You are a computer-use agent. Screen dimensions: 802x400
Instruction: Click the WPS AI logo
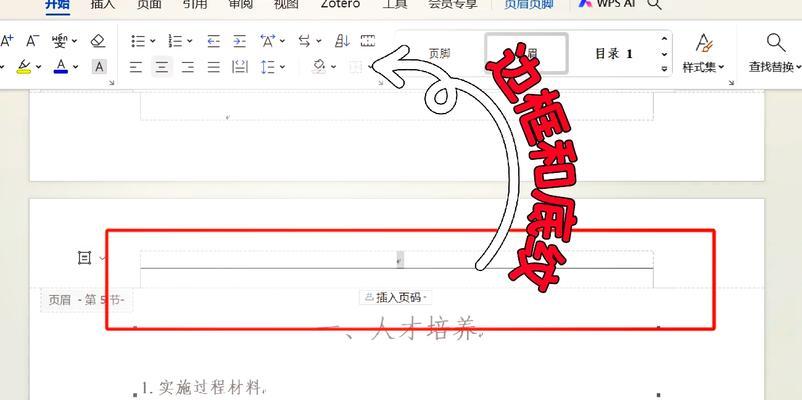(x=585, y=4)
